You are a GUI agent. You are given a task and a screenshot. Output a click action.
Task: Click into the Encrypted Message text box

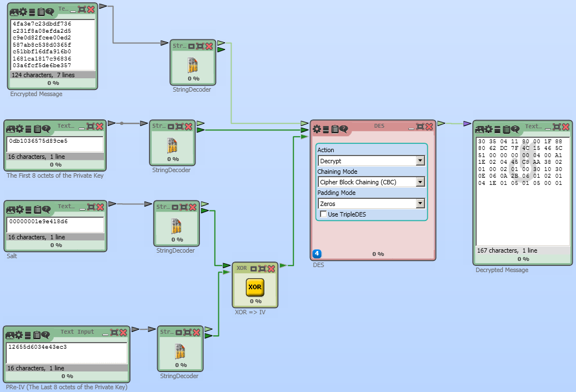(53, 45)
